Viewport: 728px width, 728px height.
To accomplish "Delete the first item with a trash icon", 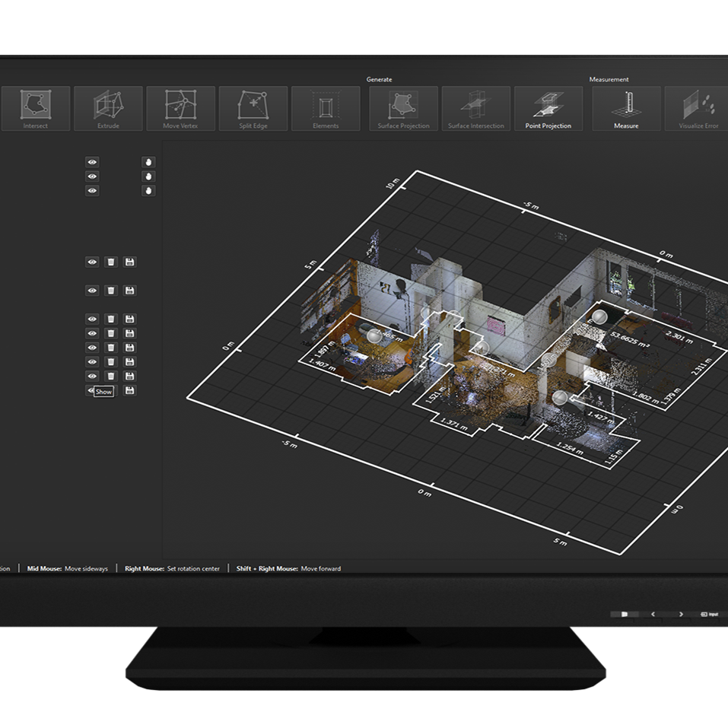I will pyautogui.click(x=111, y=262).
